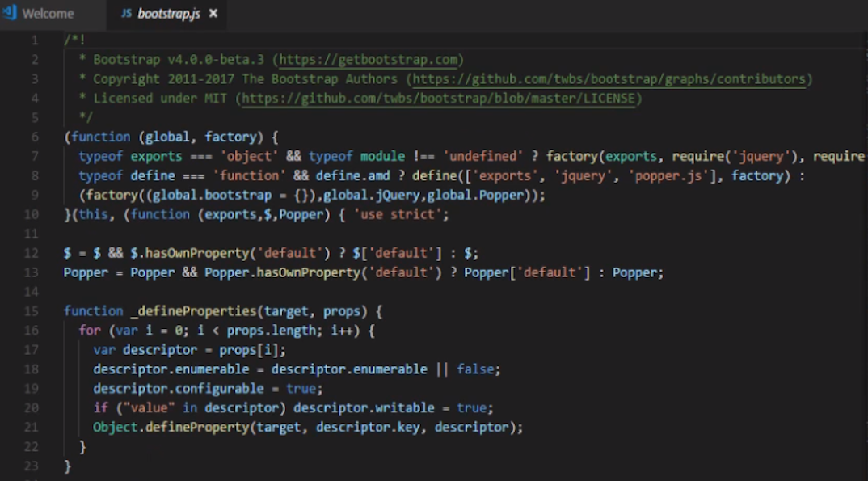The width and height of the screenshot is (868, 481).
Task: Click 'descriptor.writable' on line 20
Action: (364, 408)
